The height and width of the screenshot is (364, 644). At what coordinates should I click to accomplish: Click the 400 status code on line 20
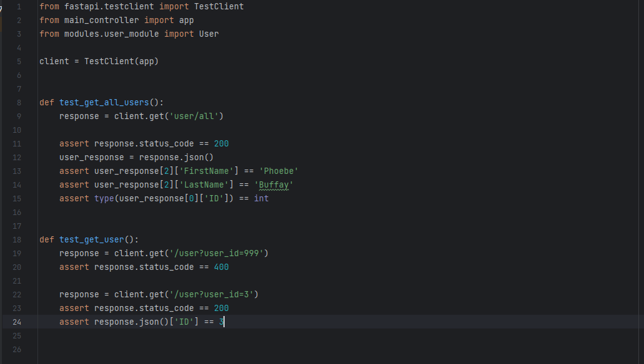pos(222,267)
